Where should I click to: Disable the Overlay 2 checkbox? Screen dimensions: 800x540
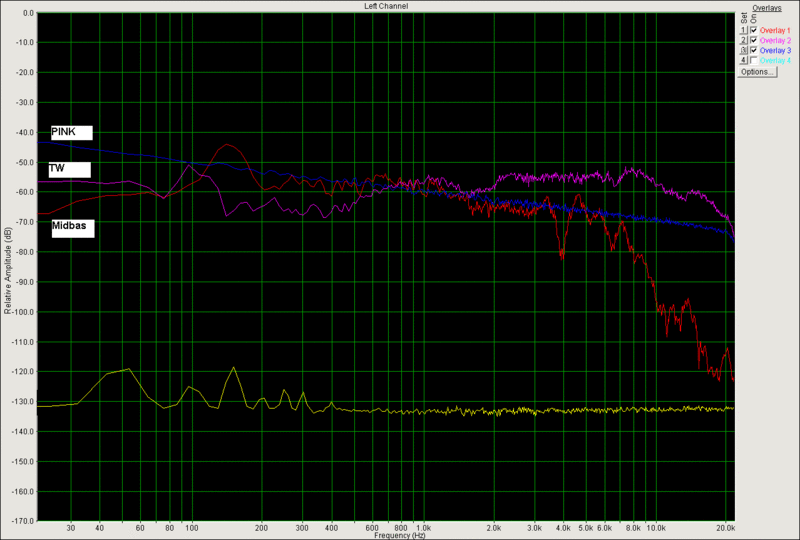pos(754,40)
